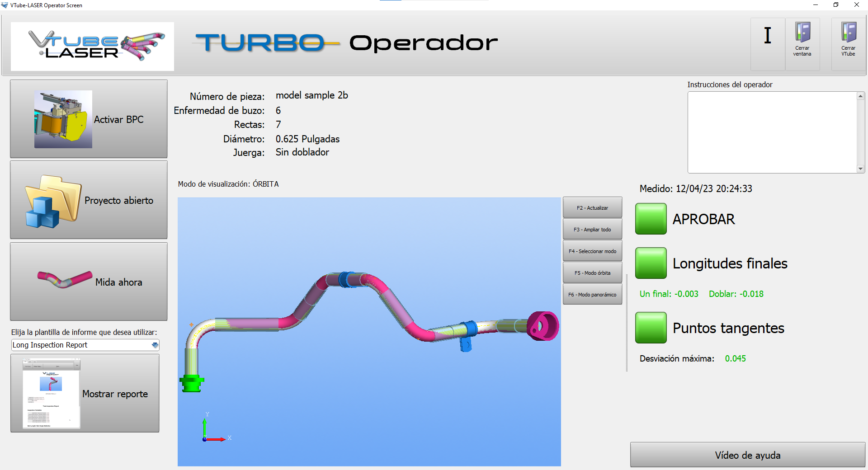Click the Activar BPC button
Viewport: 868px width, 470px height.
[89, 119]
